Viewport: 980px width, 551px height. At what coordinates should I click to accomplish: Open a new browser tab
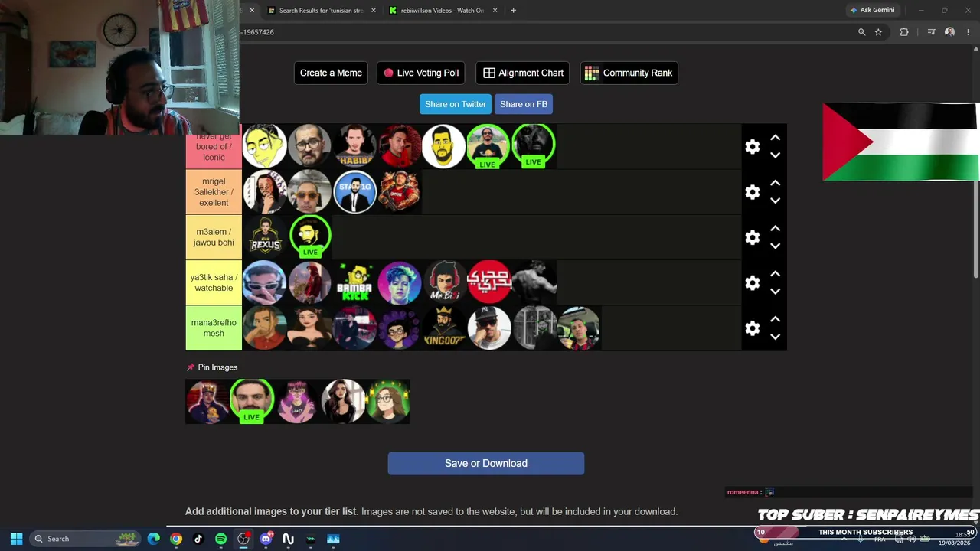click(x=513, y=11)
